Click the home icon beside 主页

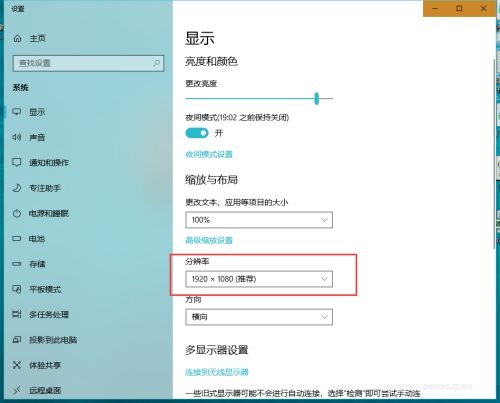click(x=17, y=38)
